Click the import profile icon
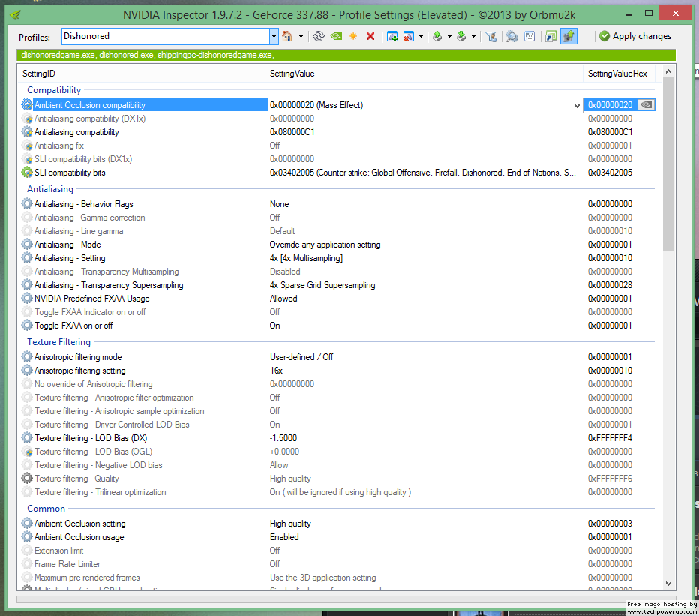699x616 pixels. coord(461,36)
